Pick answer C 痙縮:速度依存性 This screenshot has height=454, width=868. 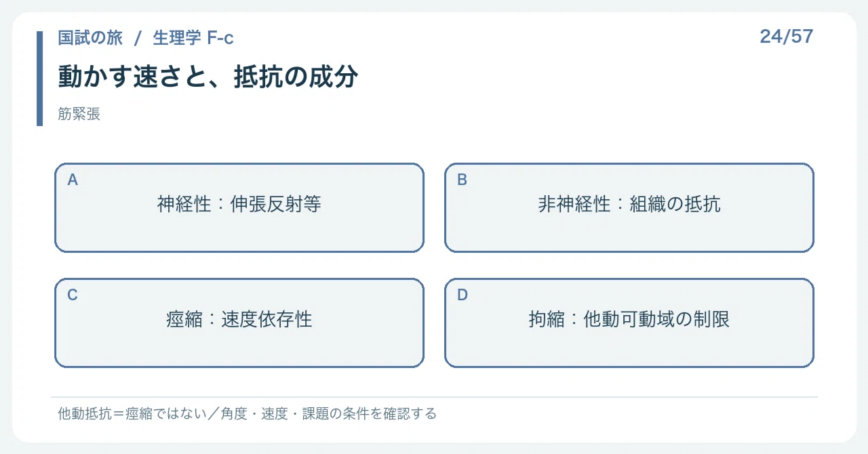239,323
